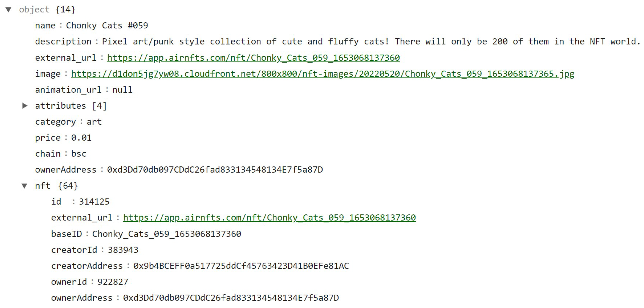Select the name value Chonky Cats #059
Viewport: 644px width, 308px height.
pyautogui.click(x=107, y=25)
